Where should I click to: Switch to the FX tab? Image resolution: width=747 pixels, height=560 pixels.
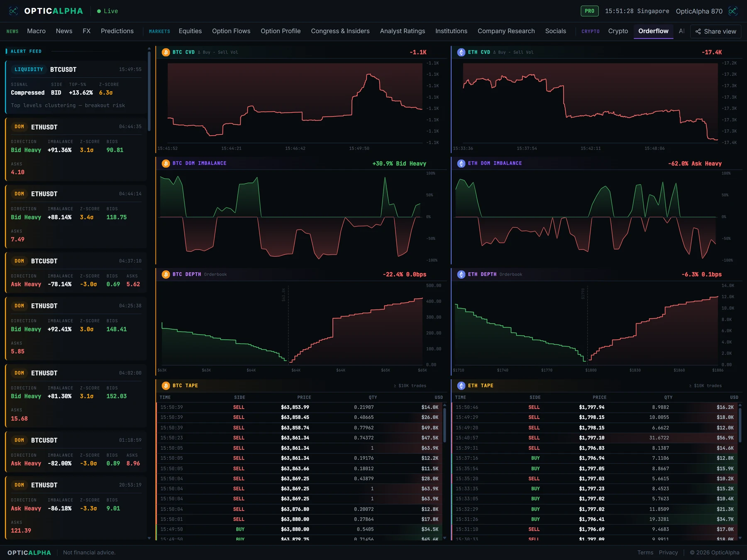tap(86, 31)
